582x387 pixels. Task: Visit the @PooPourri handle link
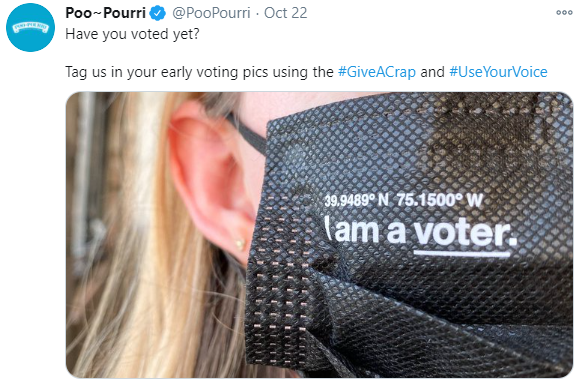coord(211,13)
